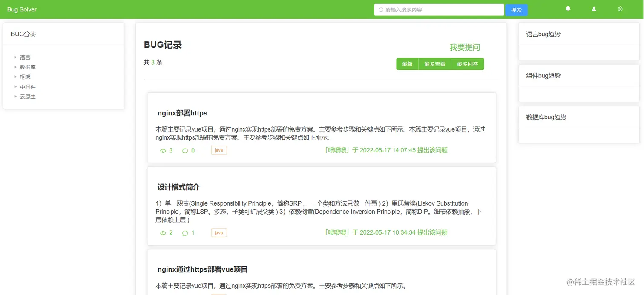The image size is (644, 295).
Task: Click the eye views icon on nginx部署https card
Action: pyautogui.click(x=163, y=151)
